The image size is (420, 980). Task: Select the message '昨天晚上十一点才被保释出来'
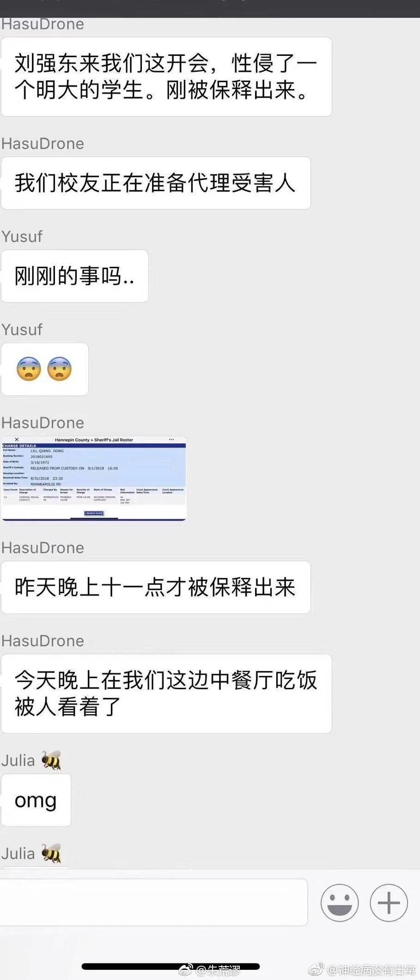click(156, 587)
